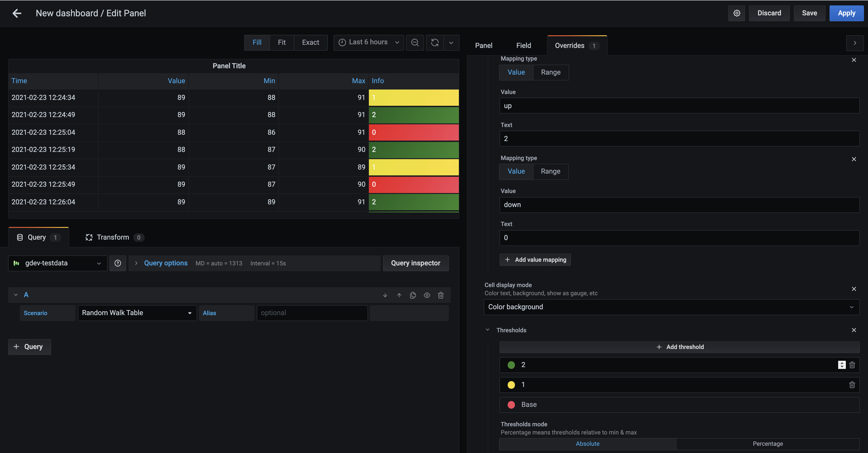Open the Cell display mode dropdown
Viewport: 868px width, 453px height.
[x=671, y=307]
